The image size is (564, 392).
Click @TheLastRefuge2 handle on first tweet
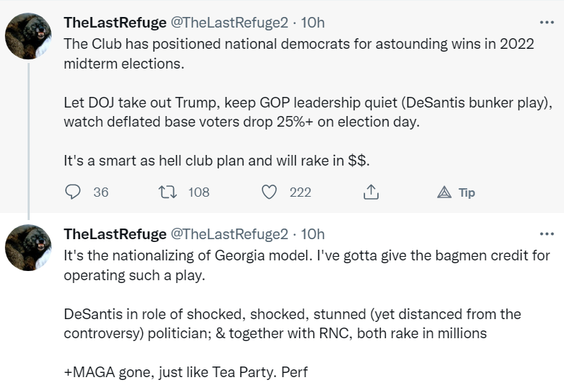coord(229,23)
